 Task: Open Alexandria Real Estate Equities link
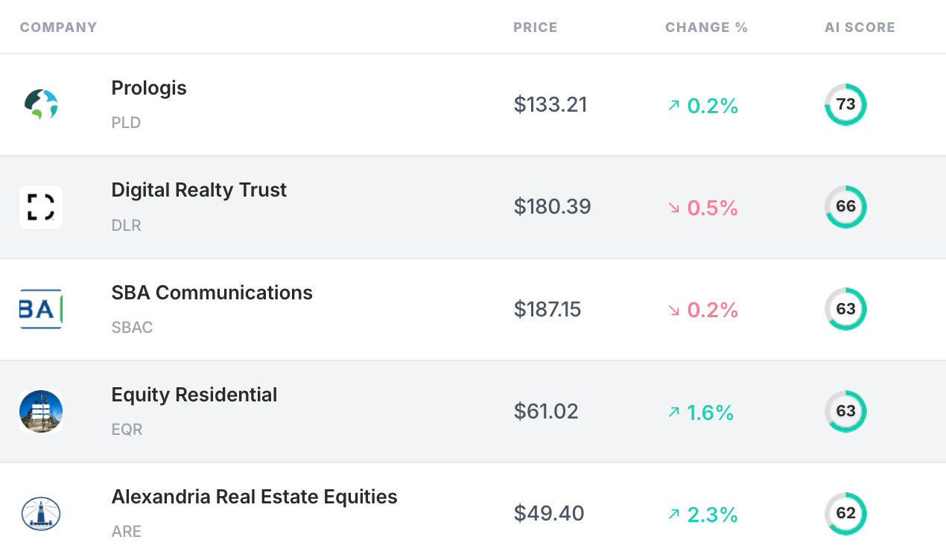254,497
